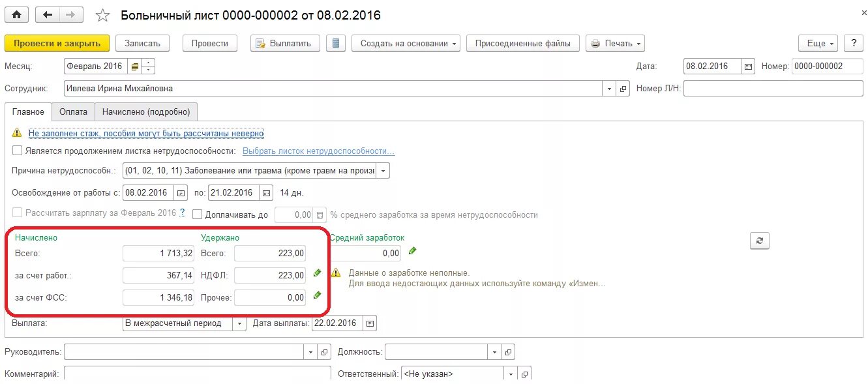
Task: Expand Выплата period dropdown
Action: [x=240, y=323]
